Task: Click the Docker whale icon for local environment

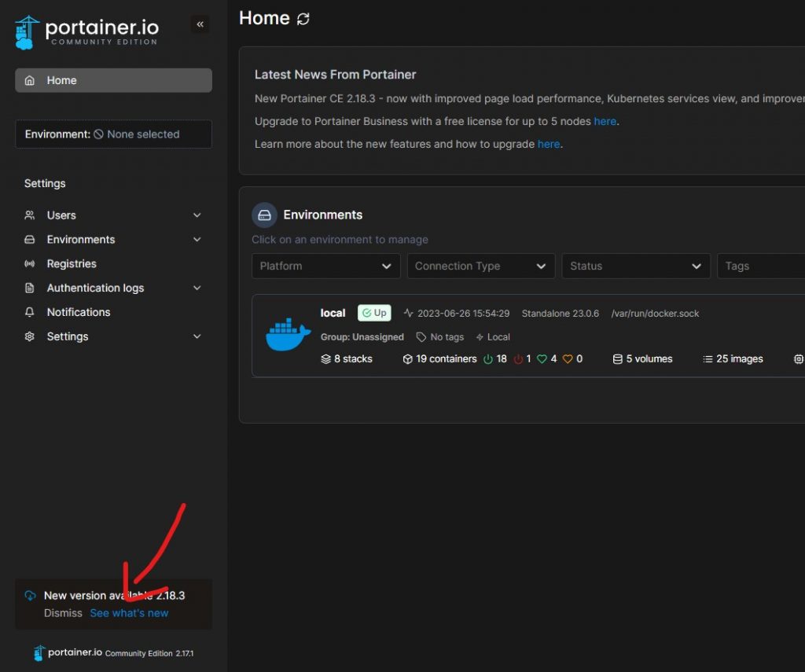Action: [289, 336]
